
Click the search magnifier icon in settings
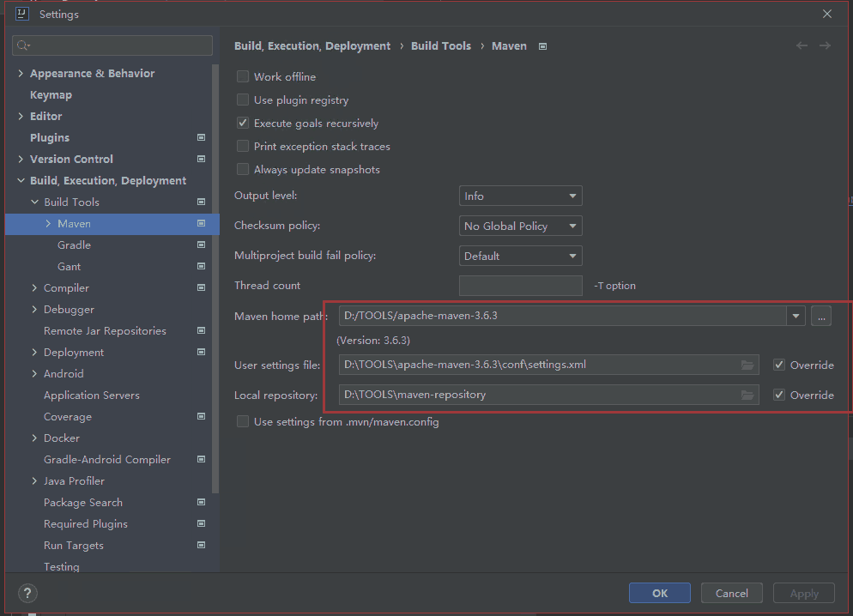click(x=23, y=45)
